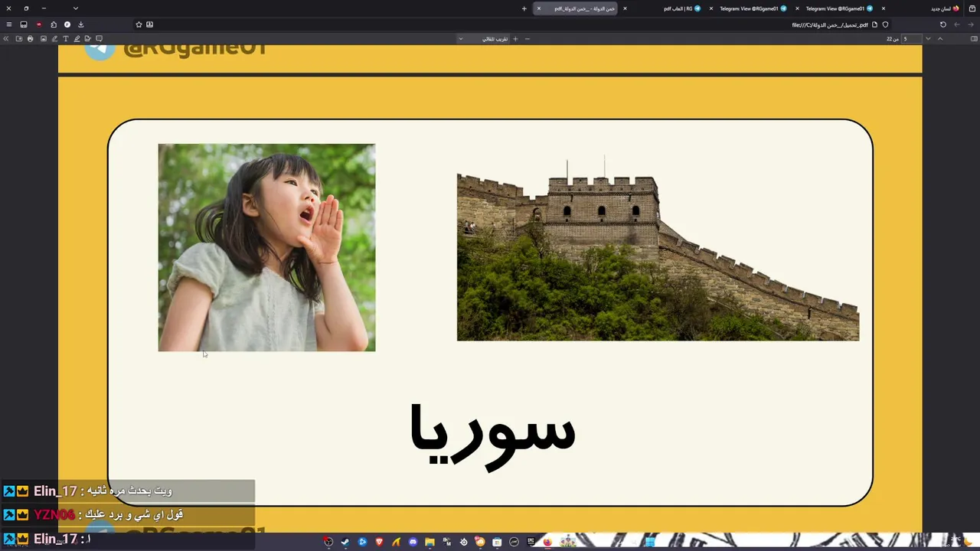Open the Firefox application hamburger menu
Image resolution: width=980 pixels, height=551 pixels.
tap(9, 24)
